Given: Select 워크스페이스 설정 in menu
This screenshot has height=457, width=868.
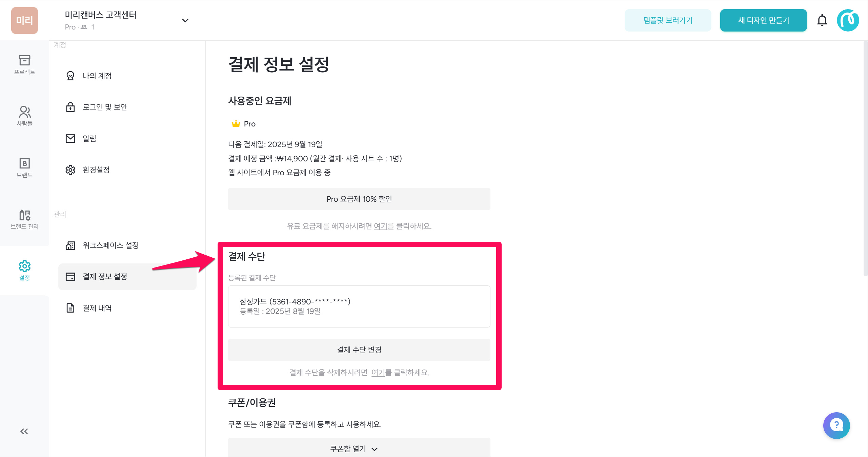Looking at the screenshot, I should click(x=110, y=245).
